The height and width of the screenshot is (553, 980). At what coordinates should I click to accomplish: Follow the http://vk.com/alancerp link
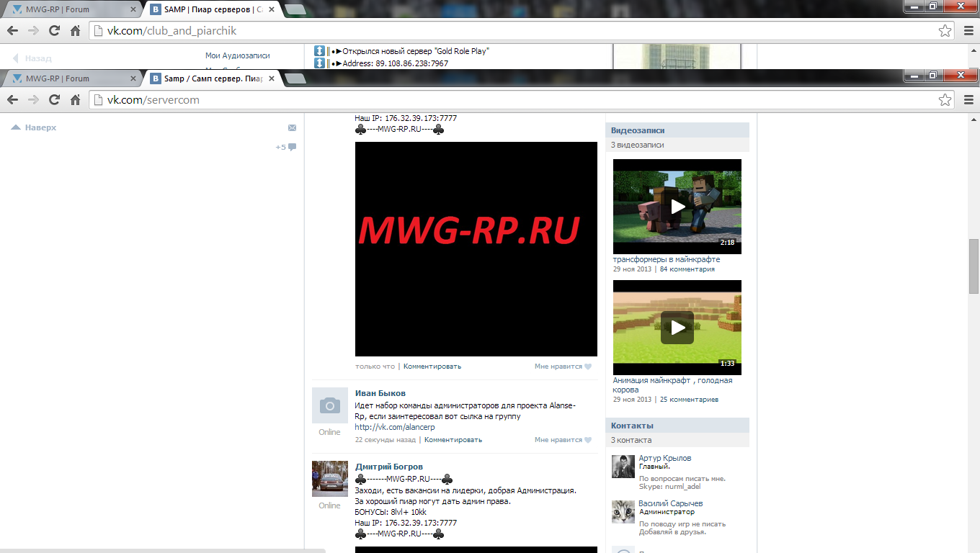[395, 428]
